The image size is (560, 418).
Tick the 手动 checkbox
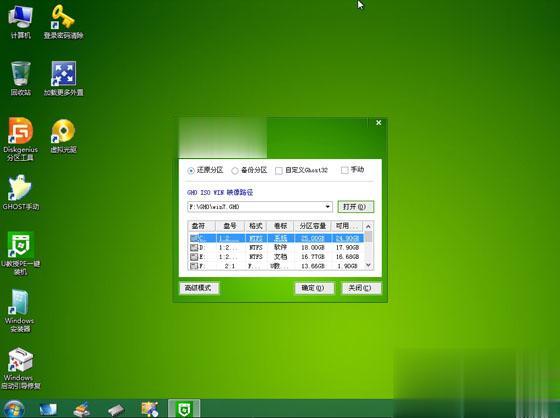(x=345, y=170)
